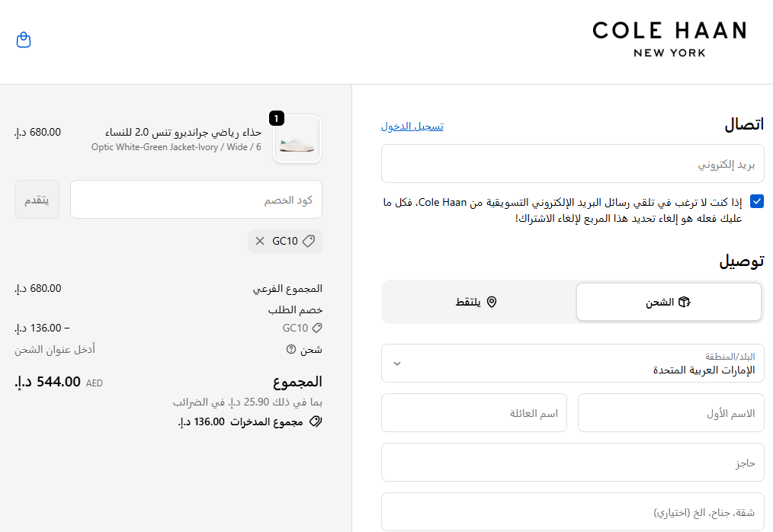Click the اتصال contact heading

(744, 125)
